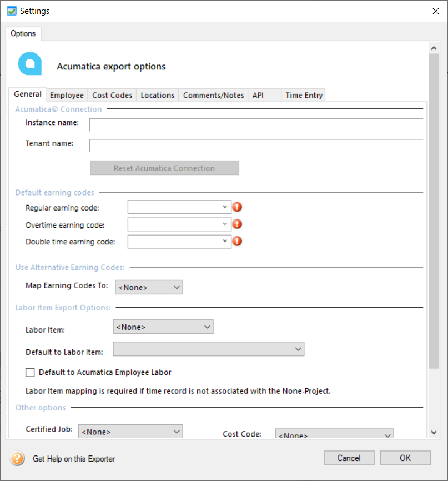Switch to the Cost Codes tab

[112, 96]
